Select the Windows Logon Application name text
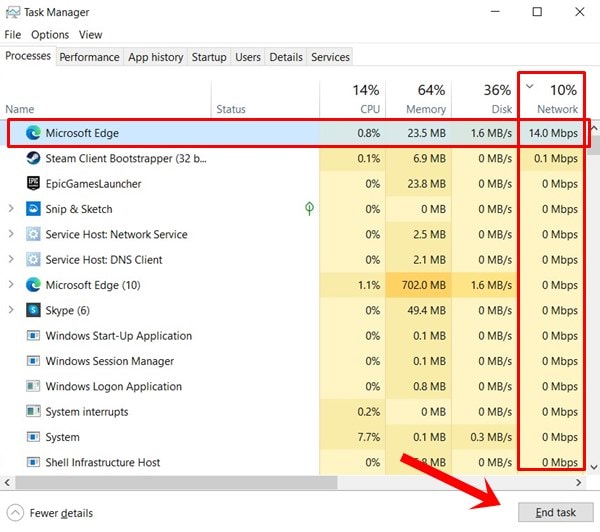The image size is (600, 532). point(114,387)
